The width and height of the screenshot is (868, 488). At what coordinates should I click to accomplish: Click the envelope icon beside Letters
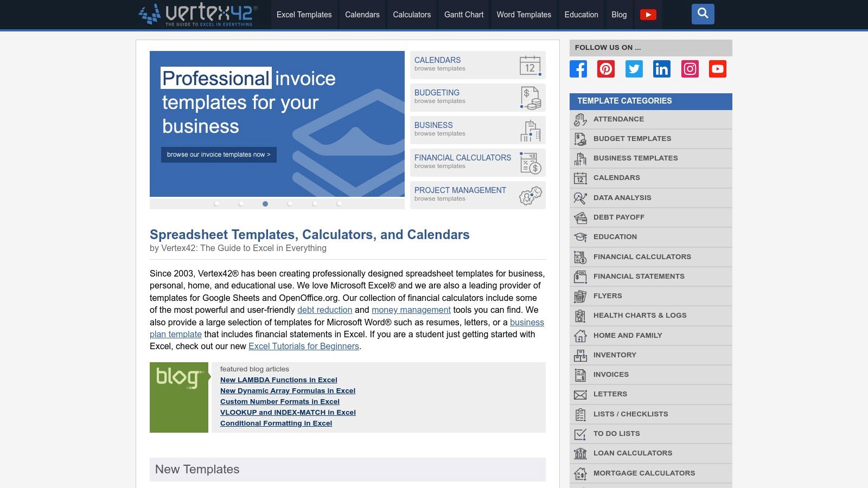[x=580, y=394]
